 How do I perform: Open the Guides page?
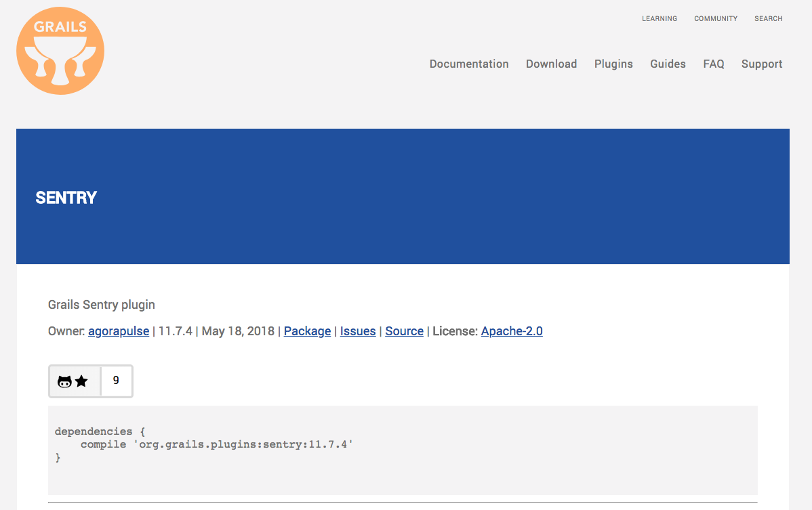[x=668, y=64]
